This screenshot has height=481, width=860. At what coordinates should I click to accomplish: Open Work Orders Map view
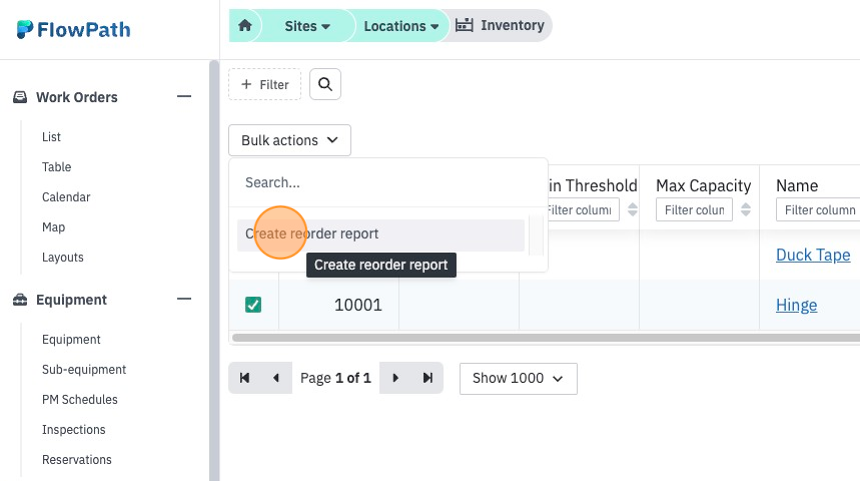coord(53,227)
